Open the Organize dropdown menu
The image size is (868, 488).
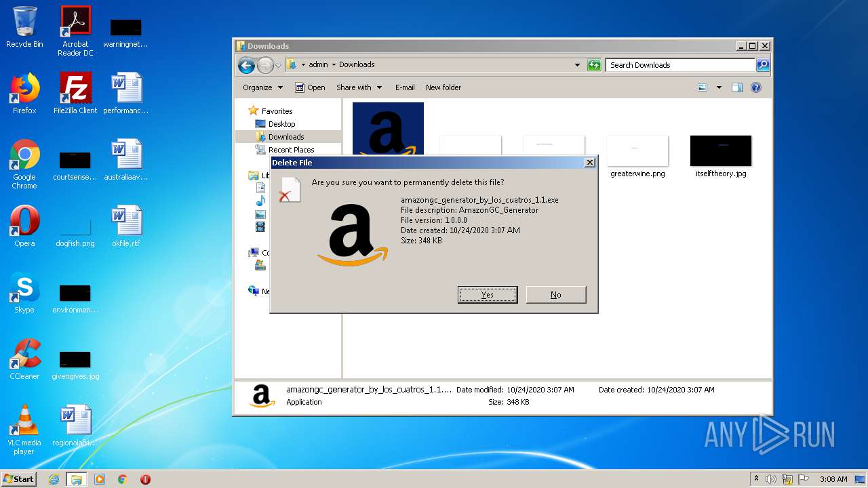[262, 87]
